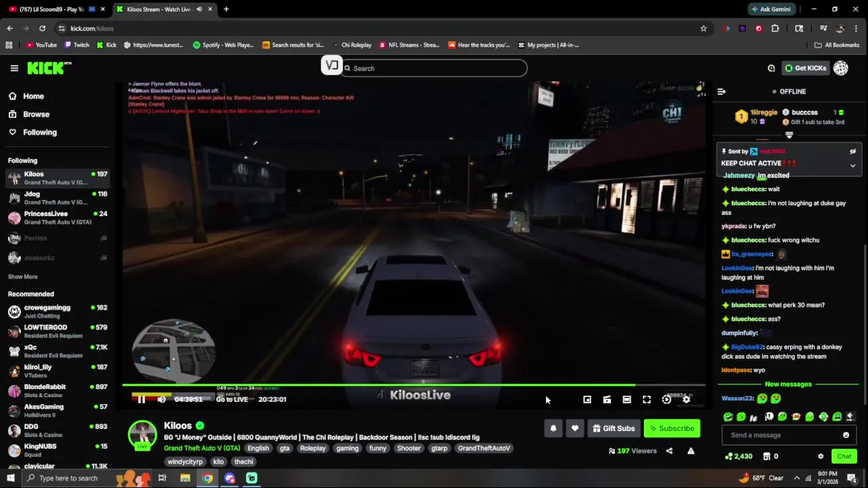Select the gtarp tag
Image resolution: width=868 pixels, height=488 pixels.
click(439, 448)
